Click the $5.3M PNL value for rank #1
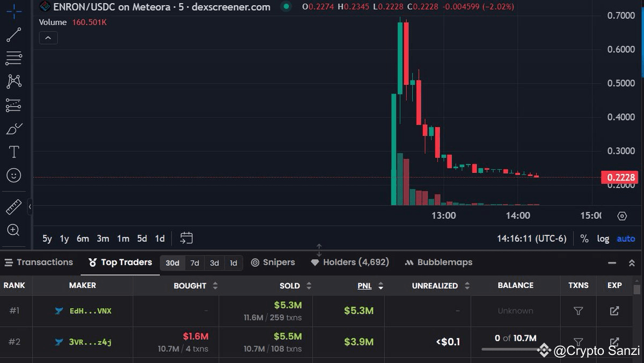This screenshot has height=363, width=644. tap(358, 311)
